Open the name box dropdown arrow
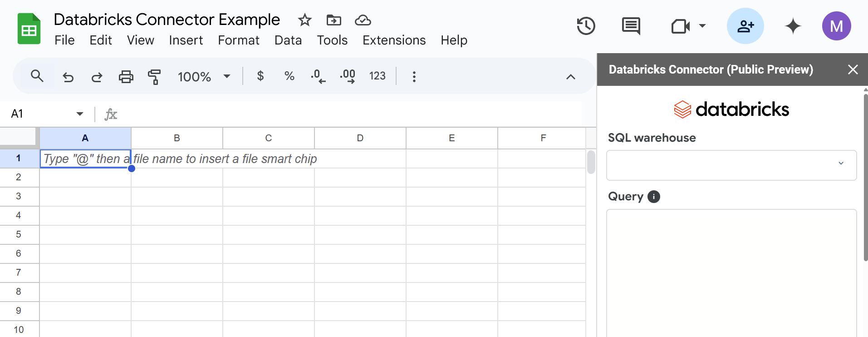The width and height of the screenshot is (868, 337). pos(80,114)
